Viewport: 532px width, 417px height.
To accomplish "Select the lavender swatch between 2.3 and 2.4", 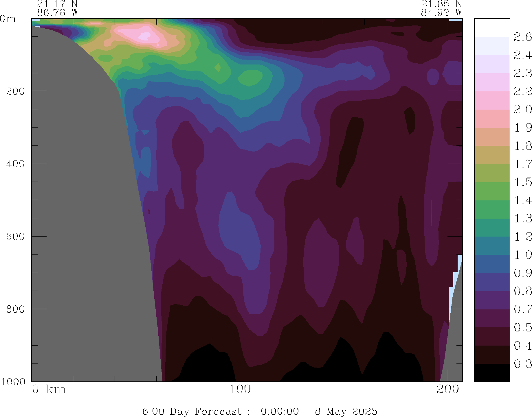I will point(492,64).
